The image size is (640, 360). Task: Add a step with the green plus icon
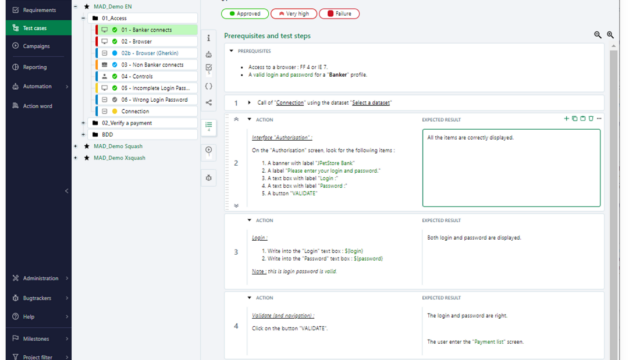(566, 118)
